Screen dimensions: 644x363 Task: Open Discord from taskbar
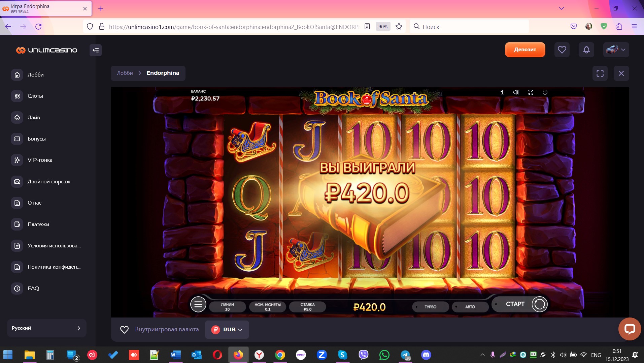pos(426,355)
